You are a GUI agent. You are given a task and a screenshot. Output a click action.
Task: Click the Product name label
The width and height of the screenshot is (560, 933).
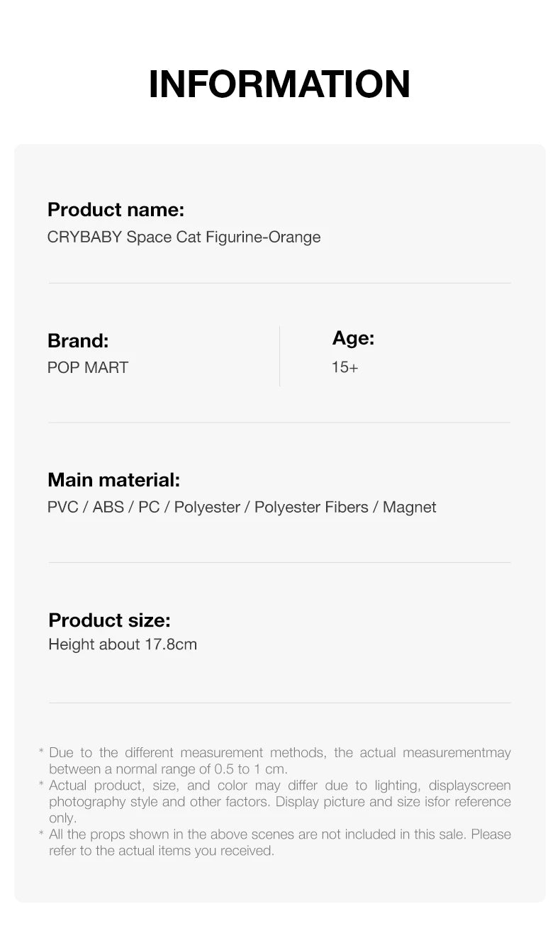(116, 210)
